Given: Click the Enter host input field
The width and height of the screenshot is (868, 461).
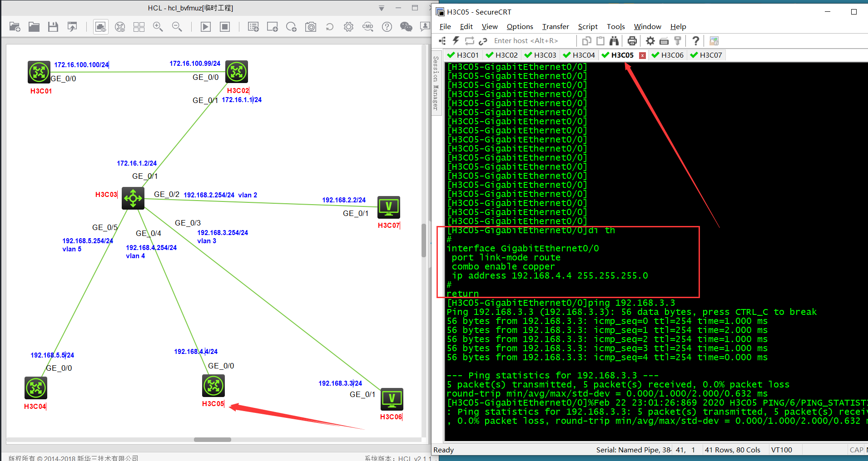Looking at the screenshot, I should tap(527, 41).
